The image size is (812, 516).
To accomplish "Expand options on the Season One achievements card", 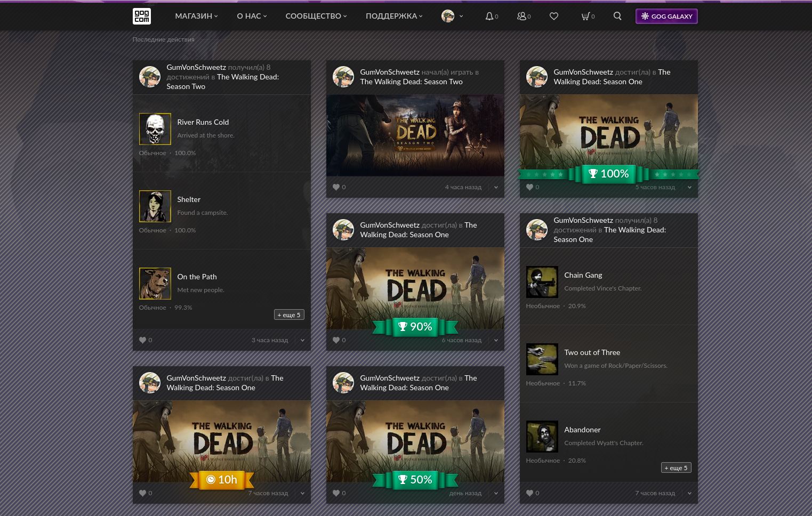I will point(689,493).
